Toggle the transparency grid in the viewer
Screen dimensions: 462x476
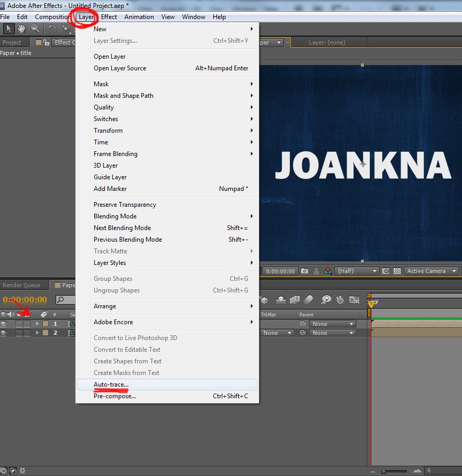click(397, 270)
